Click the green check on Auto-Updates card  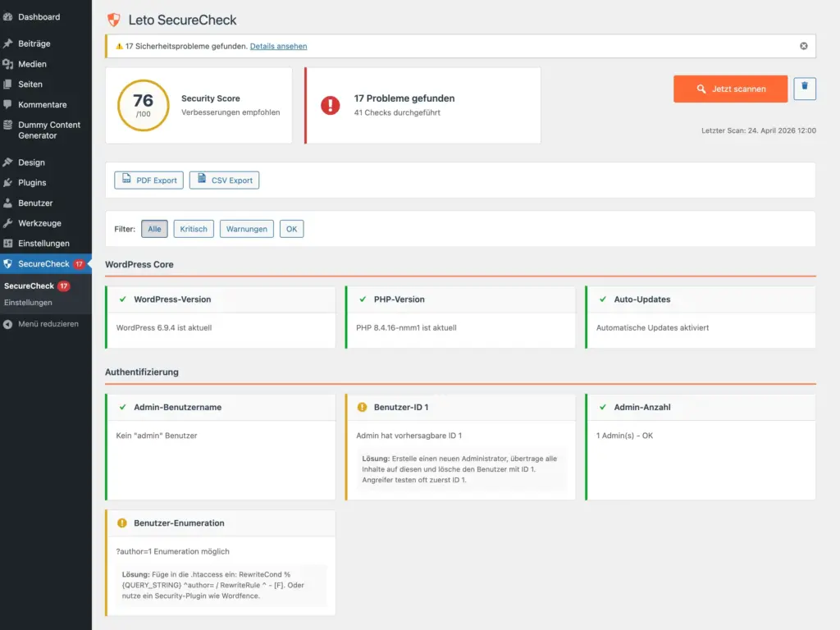(603, 299)
